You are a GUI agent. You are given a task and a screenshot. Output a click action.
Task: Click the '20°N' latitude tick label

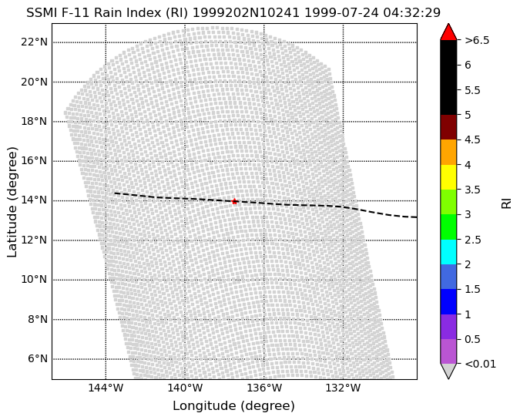pos(34,82)
